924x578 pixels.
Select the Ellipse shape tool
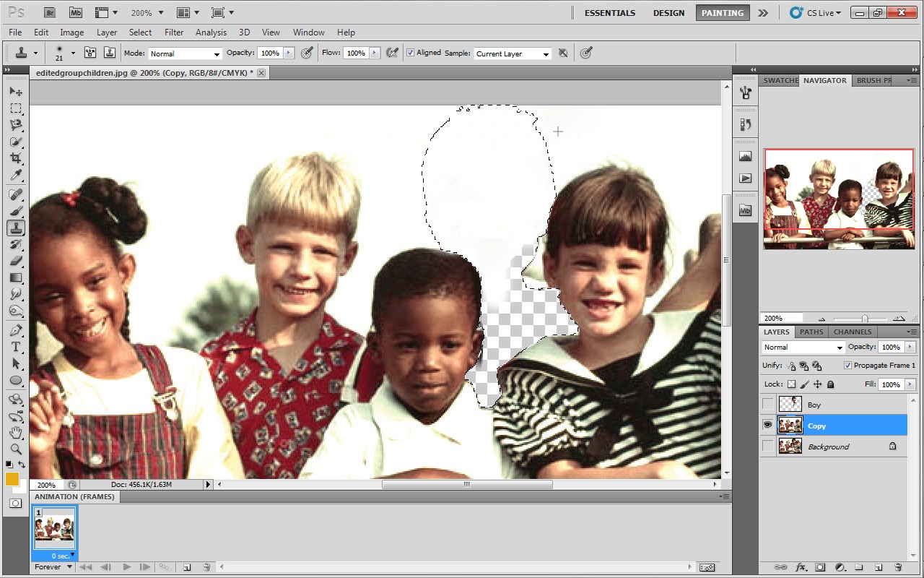coord(16,380)
